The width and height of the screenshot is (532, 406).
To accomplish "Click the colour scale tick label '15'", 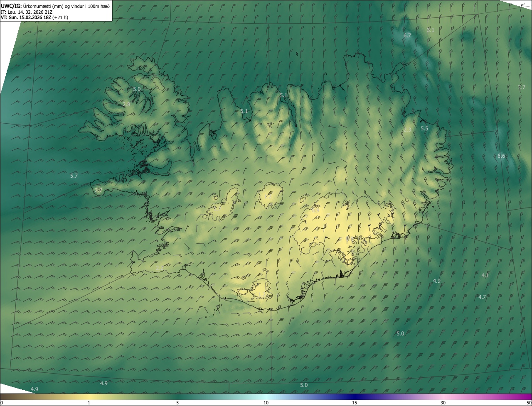I will [x=355, y=403].
